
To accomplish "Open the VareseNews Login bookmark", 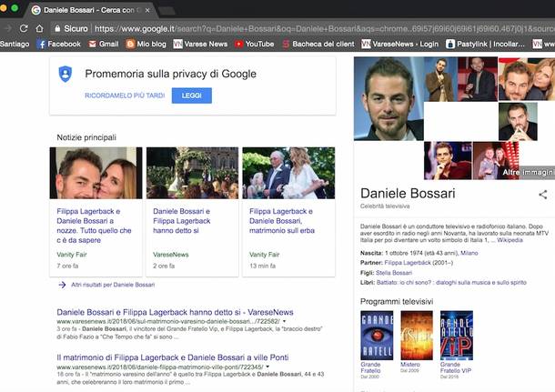I will coord(400,44).
